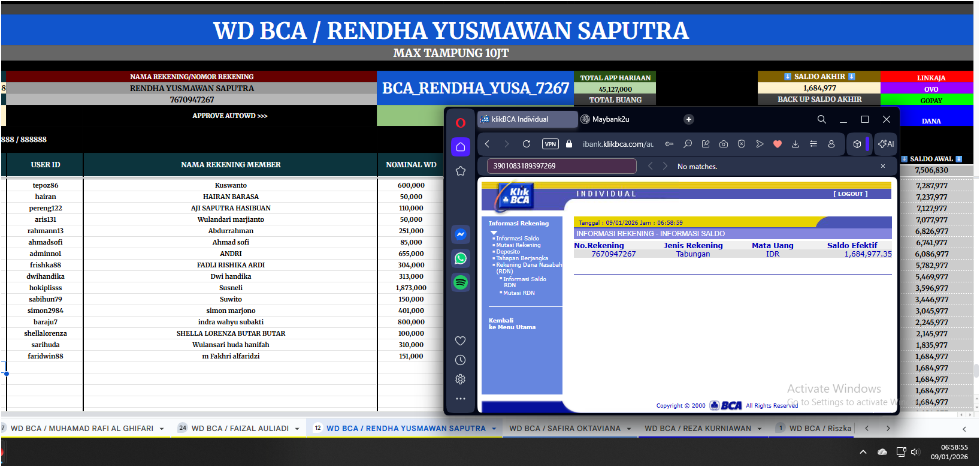The height and width of the screenshot is (467, 980).
Task: Open sheet tab WD BCA / FAIZAL AULIADI
Action: click(x=240, y=429)
